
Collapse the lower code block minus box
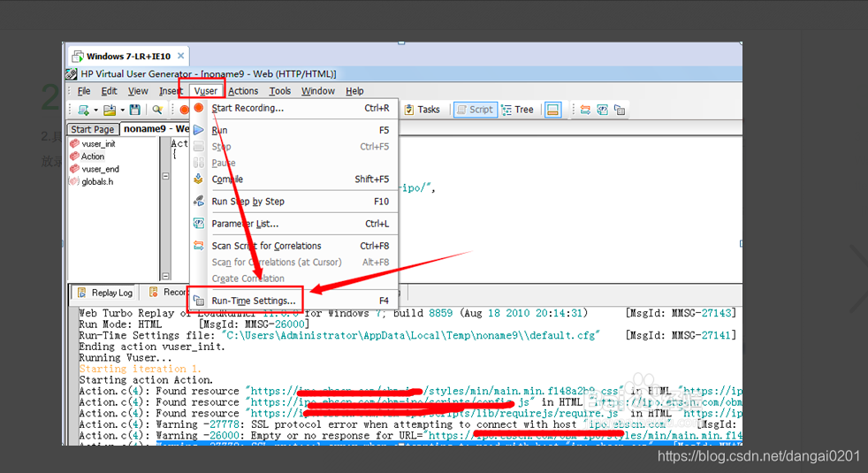click(x=165, y=276)
